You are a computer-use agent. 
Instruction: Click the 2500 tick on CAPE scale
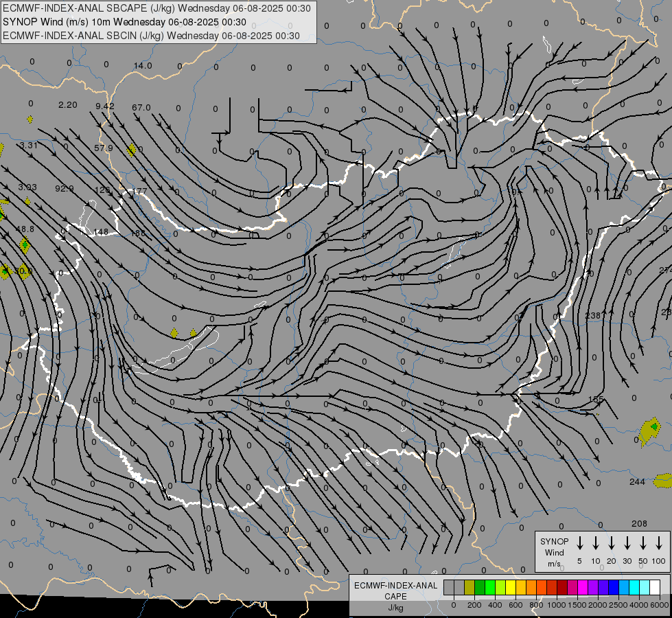pyautogui.click(x=618, y=605)
